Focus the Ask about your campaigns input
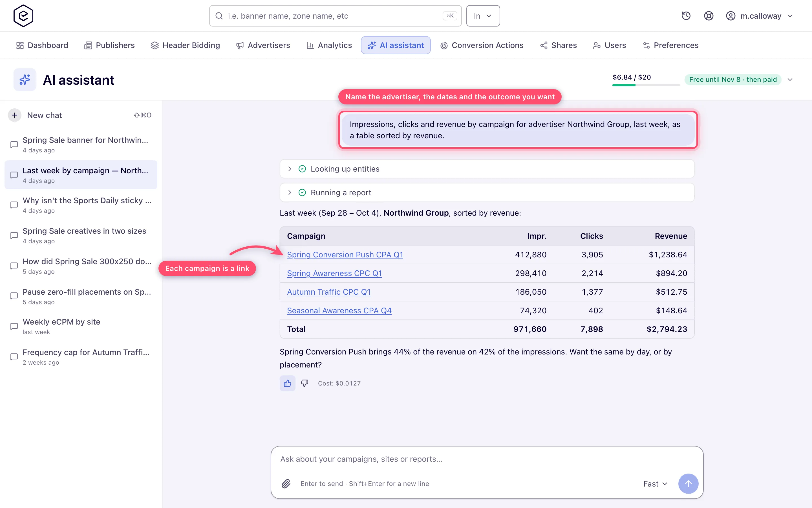Viewport: 812px width, 508px height. point(487,459)
